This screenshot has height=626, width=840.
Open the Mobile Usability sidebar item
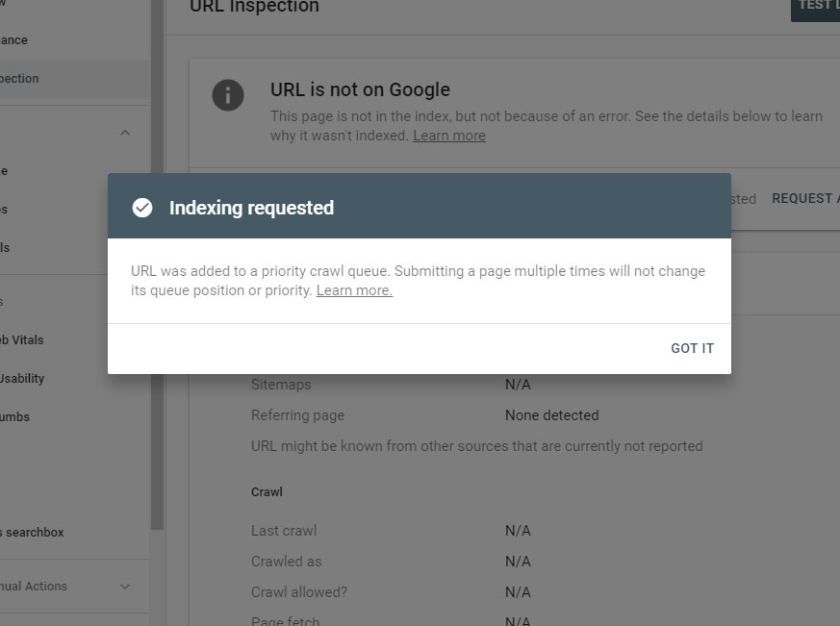point(74,379)
